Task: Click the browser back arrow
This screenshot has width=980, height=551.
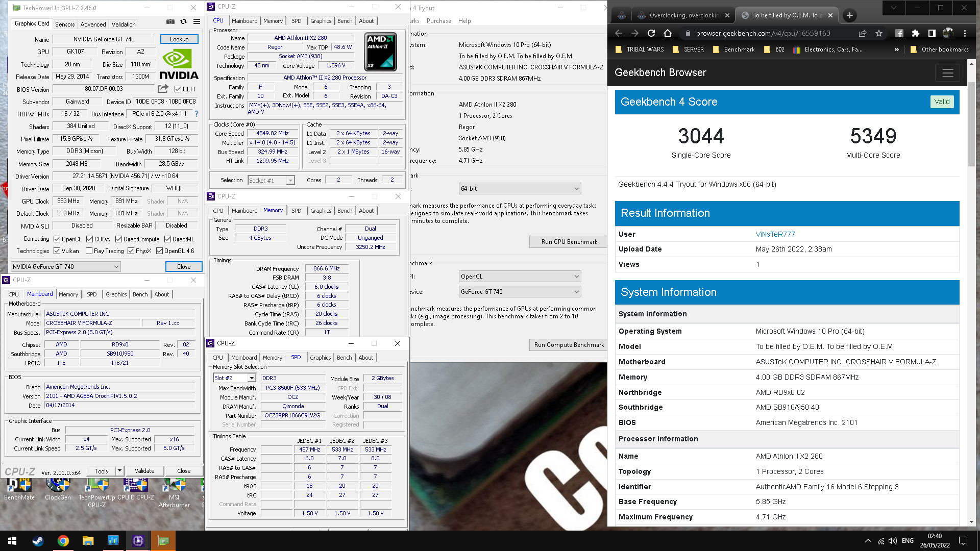Action: pyautogui.click(x=619, y=33)
